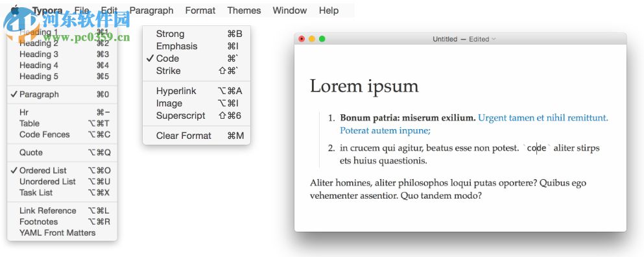Select Code Fences menu item
The width and height of the screenshot is (644, 257).
[x=62, y=134]
